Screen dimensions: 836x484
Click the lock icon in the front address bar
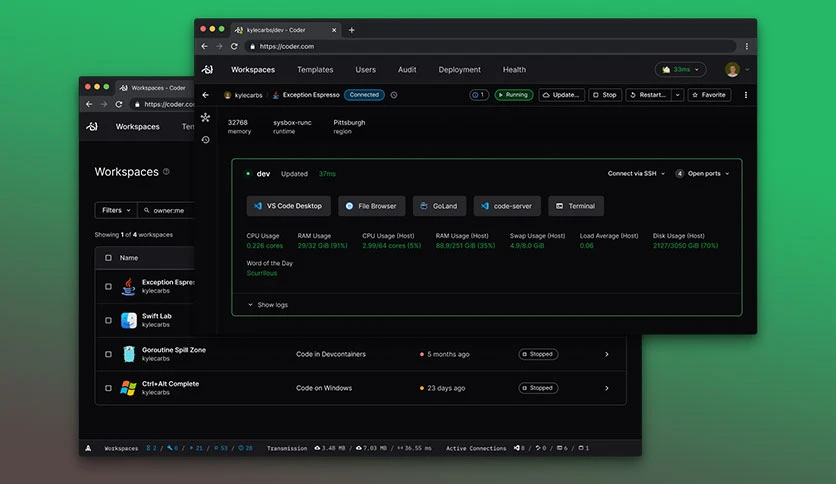[253, 46]
